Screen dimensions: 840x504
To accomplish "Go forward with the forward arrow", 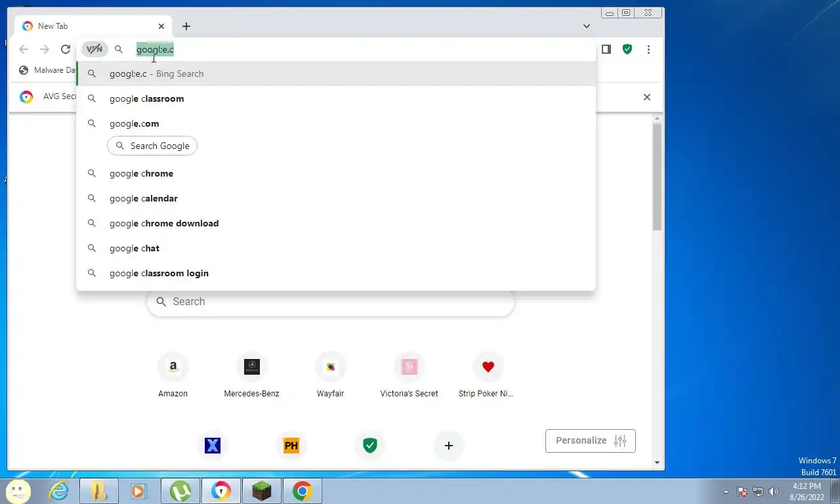I will (x=45, y=49).
